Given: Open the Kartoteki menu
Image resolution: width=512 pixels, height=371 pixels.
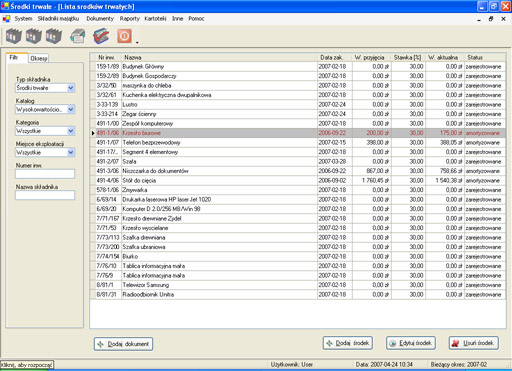Looking at the screenshot, I should point(155,19).
